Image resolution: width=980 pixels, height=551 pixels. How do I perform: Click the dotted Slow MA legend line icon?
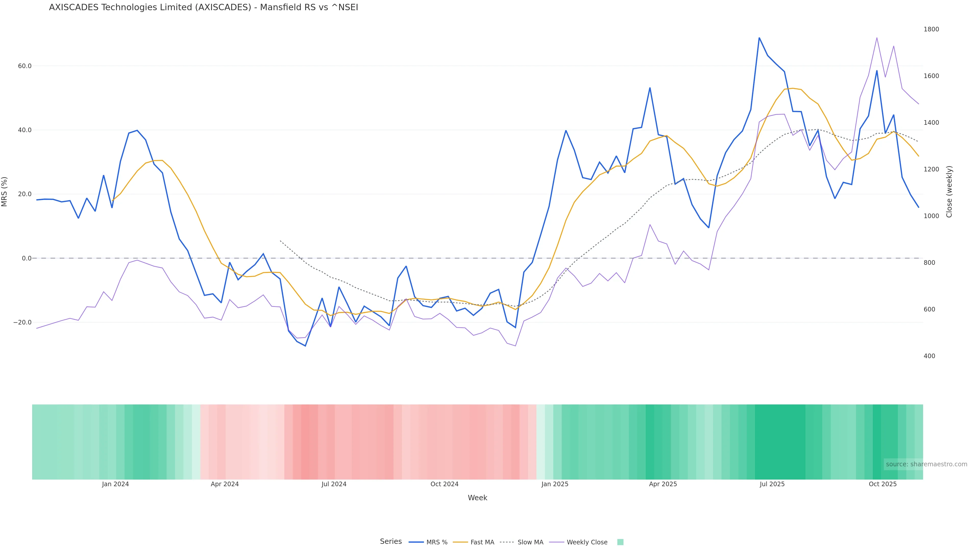pyautogui.click(x=507, y=542)
